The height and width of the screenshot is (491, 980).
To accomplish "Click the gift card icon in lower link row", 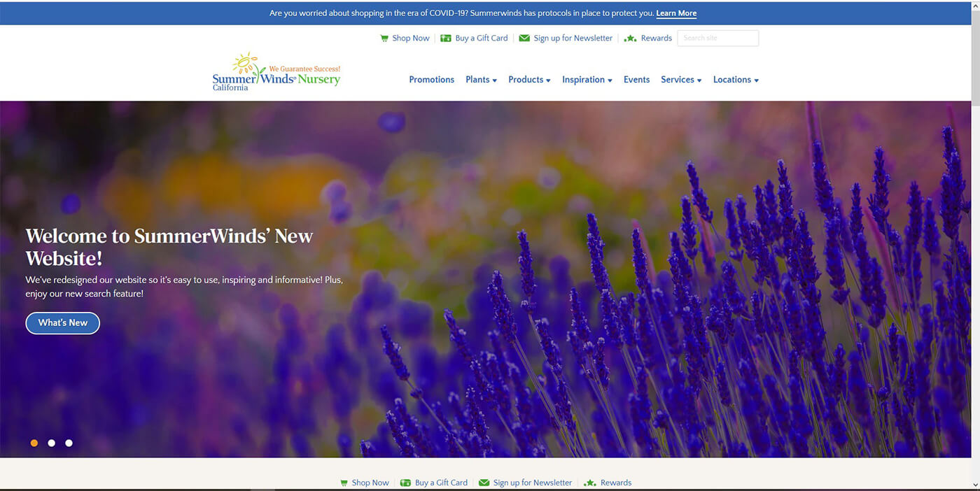I will [x=405, y=483].
